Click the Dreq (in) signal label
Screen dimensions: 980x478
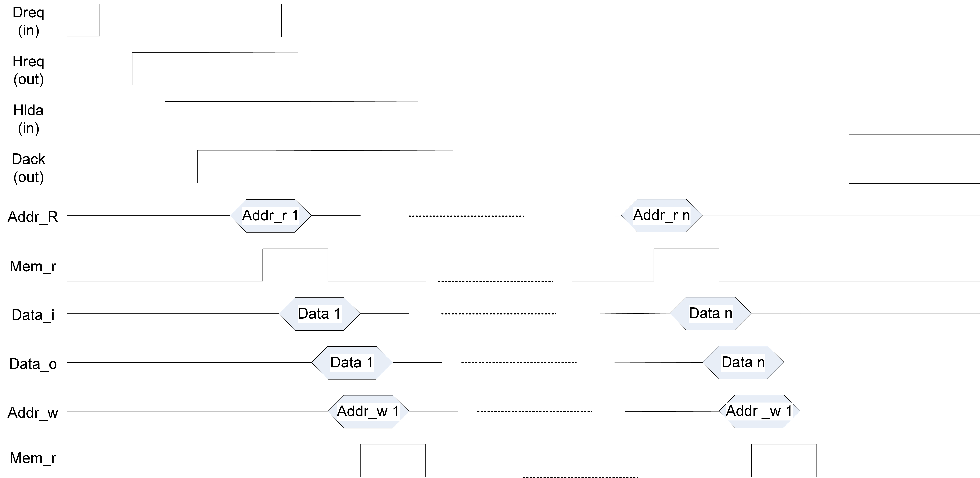coord(29,21)
